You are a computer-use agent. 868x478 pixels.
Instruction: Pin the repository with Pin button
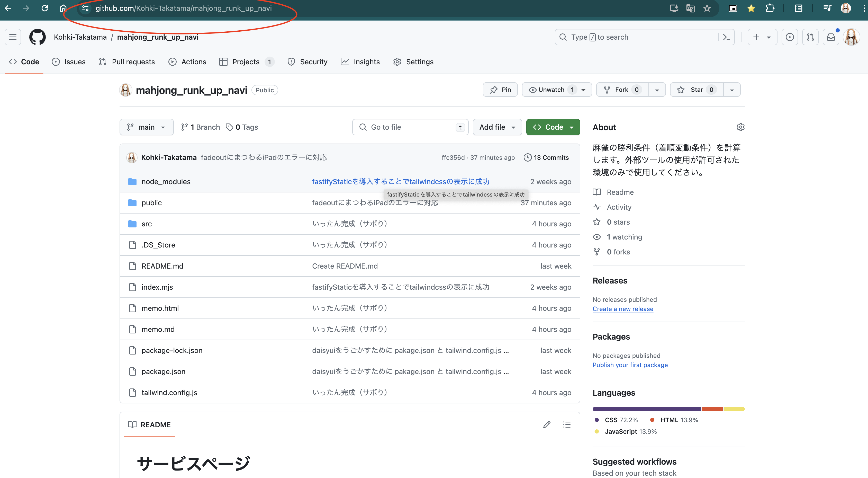click(x=500, y=90)
